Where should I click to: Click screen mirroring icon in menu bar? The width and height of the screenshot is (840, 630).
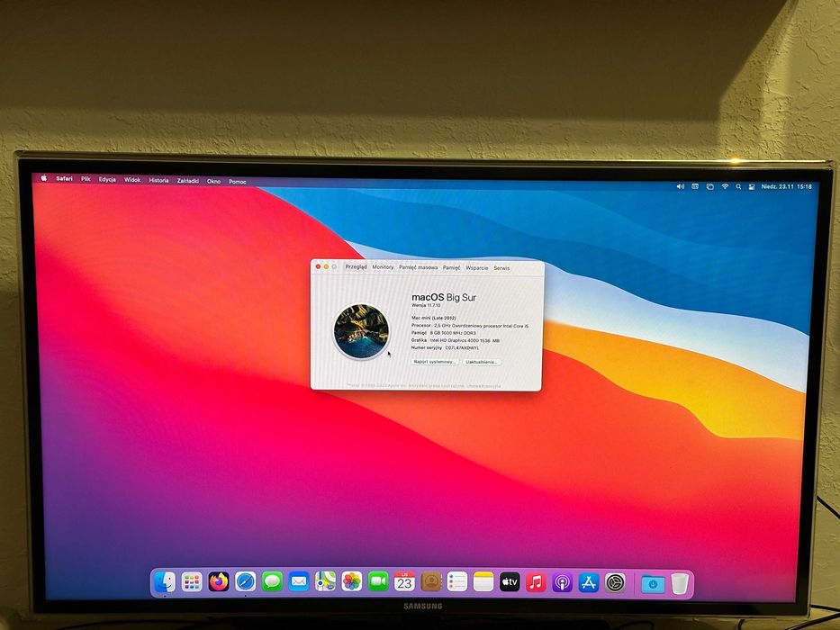[709, 186]
